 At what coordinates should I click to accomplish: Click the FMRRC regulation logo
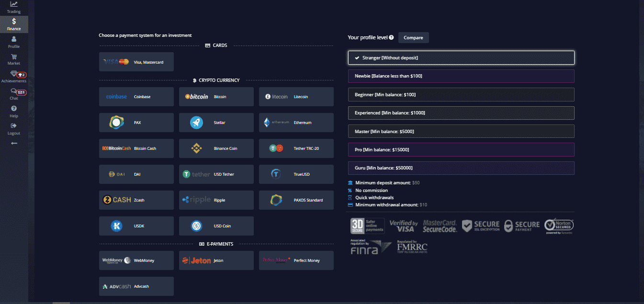(x=412, y=247)
